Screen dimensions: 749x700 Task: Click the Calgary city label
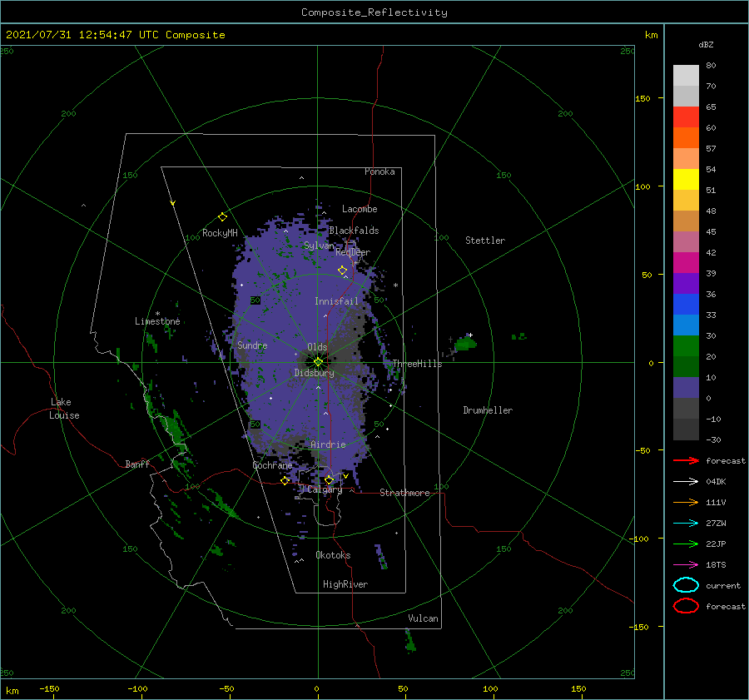point(325,489)
